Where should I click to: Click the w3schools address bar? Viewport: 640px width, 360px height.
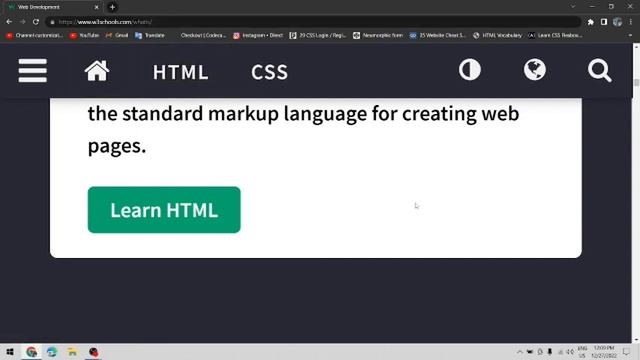point(314,22)
